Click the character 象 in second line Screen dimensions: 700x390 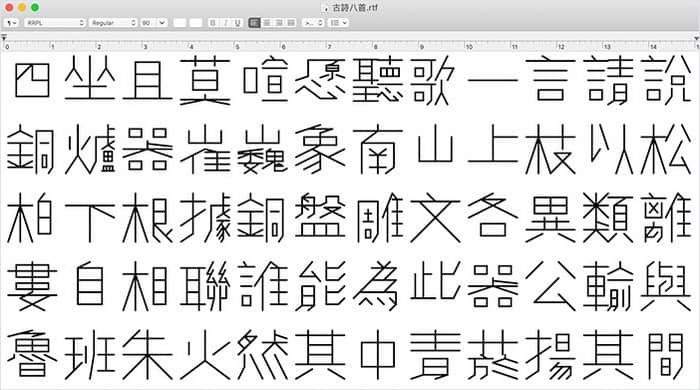pyautogui.click(x=320, y=149)
